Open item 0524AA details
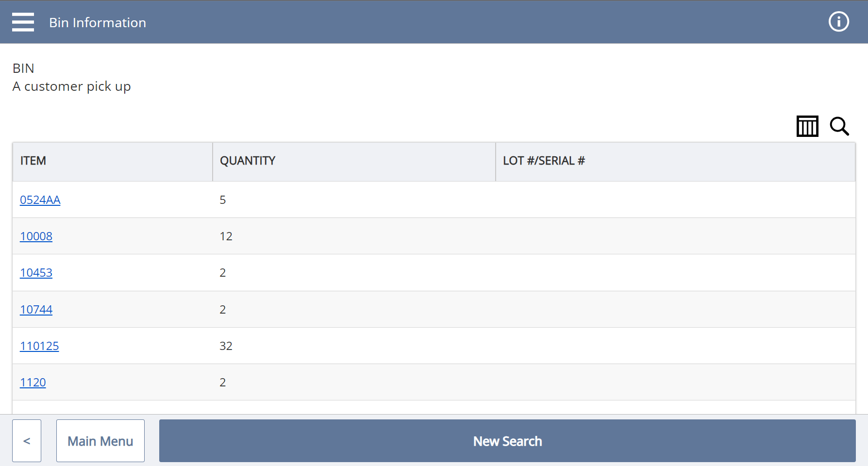The height and width of the screenshot is (466, 868). (40, 200)
